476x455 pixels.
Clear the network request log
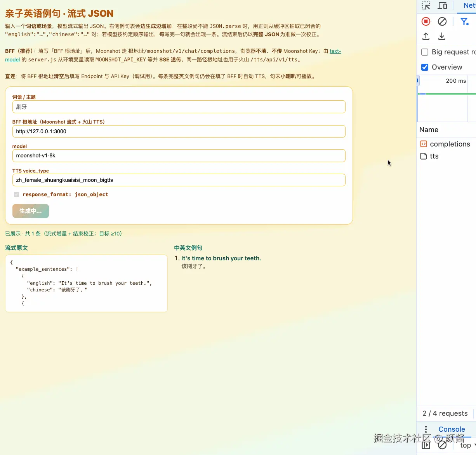tap(442, 21)
